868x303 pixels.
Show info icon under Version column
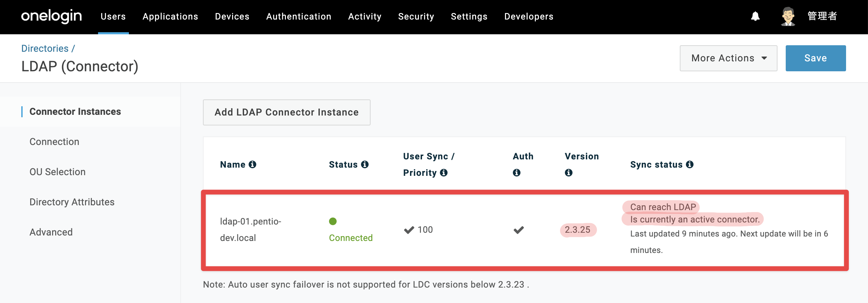coord(569,173)
